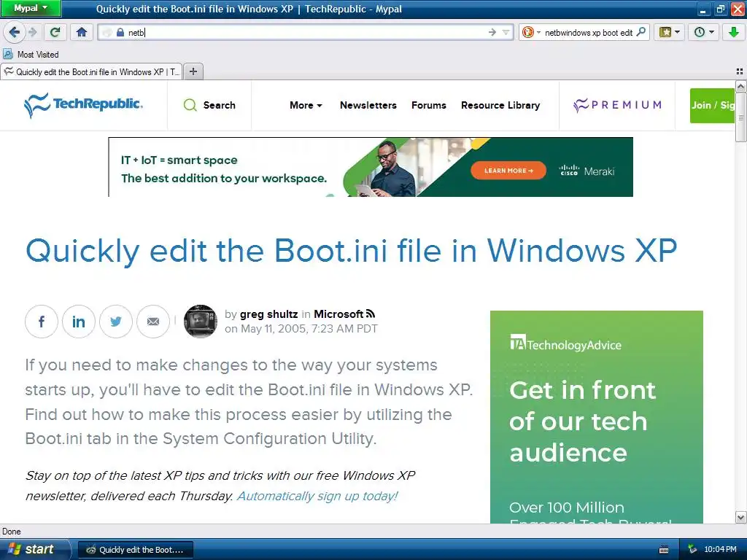
Task: Click the green Join / Sign button
Action: tap(712, 105)
